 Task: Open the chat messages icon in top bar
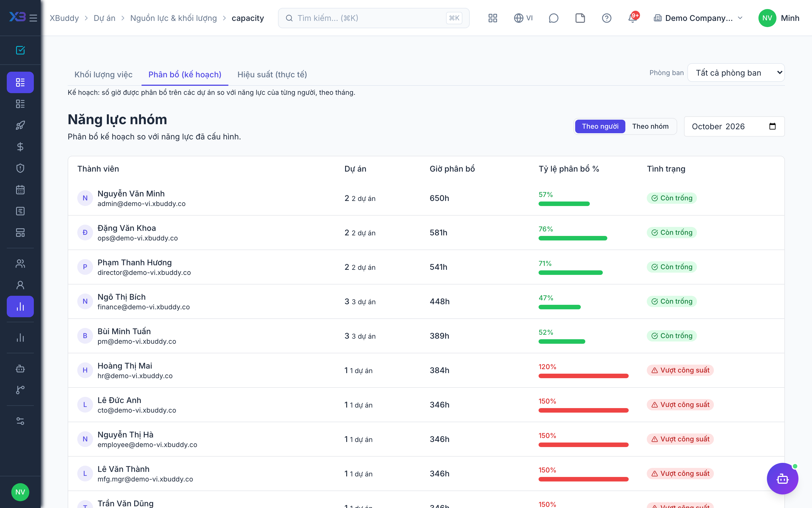click(553, 18)
